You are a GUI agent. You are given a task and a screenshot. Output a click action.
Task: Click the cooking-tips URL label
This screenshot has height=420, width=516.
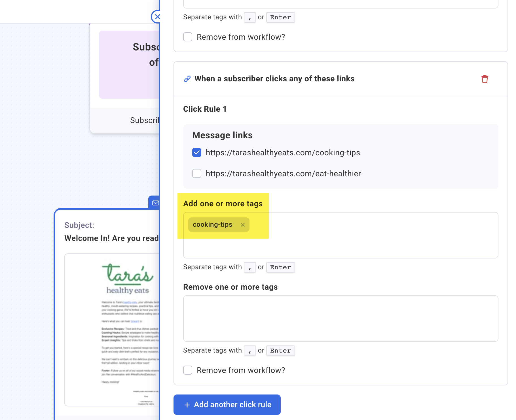coord(283,153)
